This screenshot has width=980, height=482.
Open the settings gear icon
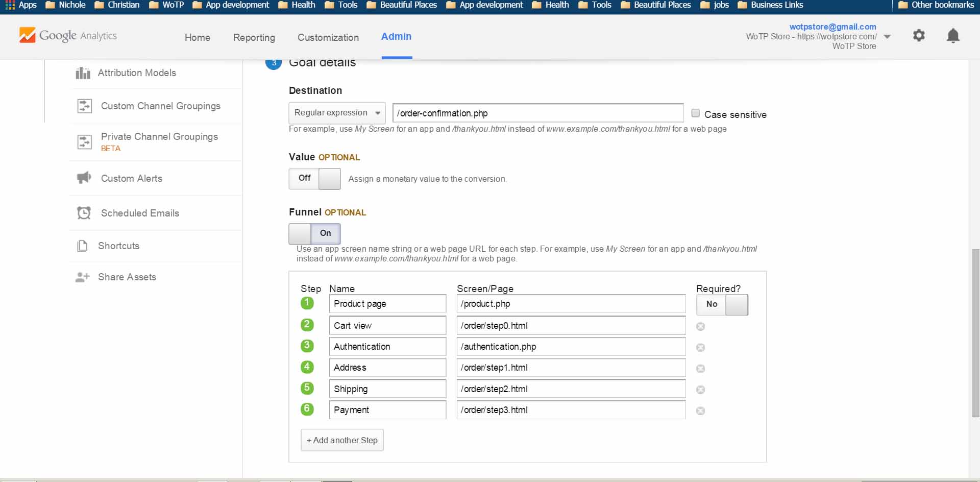919,35
